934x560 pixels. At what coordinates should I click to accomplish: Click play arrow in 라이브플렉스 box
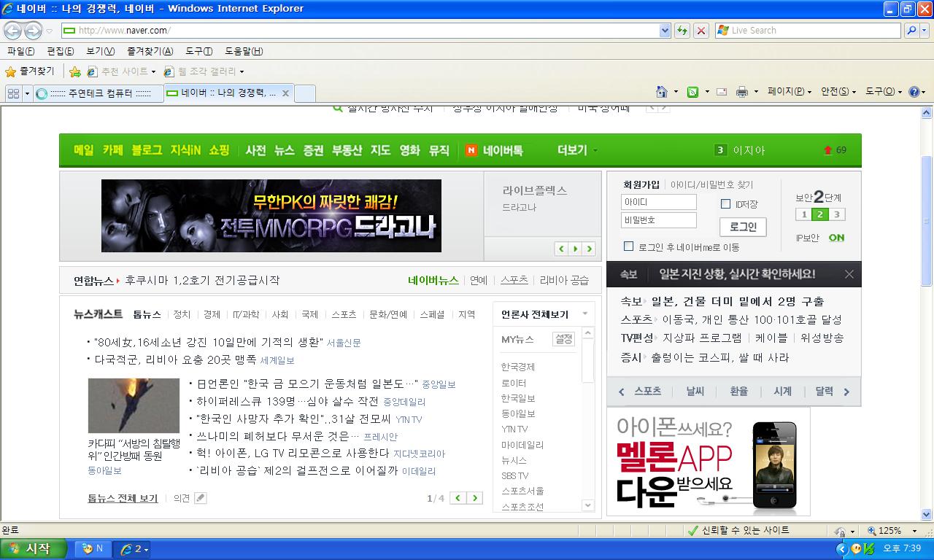575,249
